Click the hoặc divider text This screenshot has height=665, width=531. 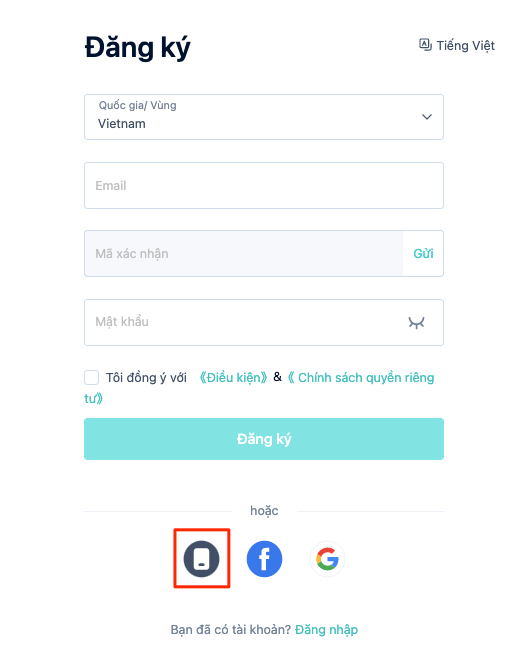[x=264, y=511]
